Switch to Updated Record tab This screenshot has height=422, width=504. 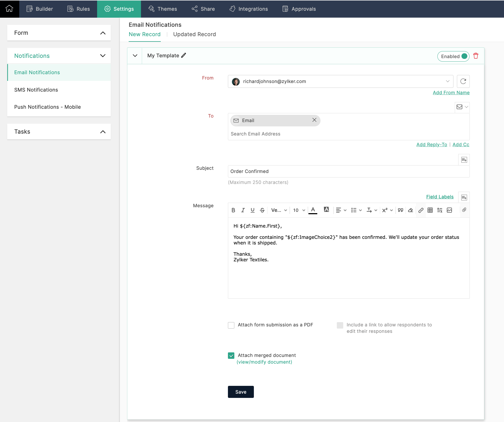(194, 34)
